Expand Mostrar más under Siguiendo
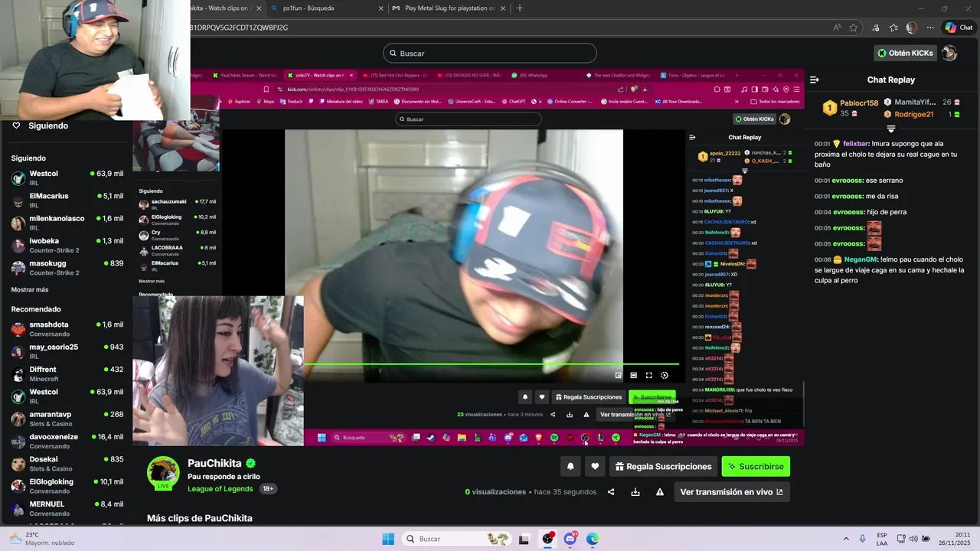Screen dimensions: 980x551 click(x=30, y=290)
